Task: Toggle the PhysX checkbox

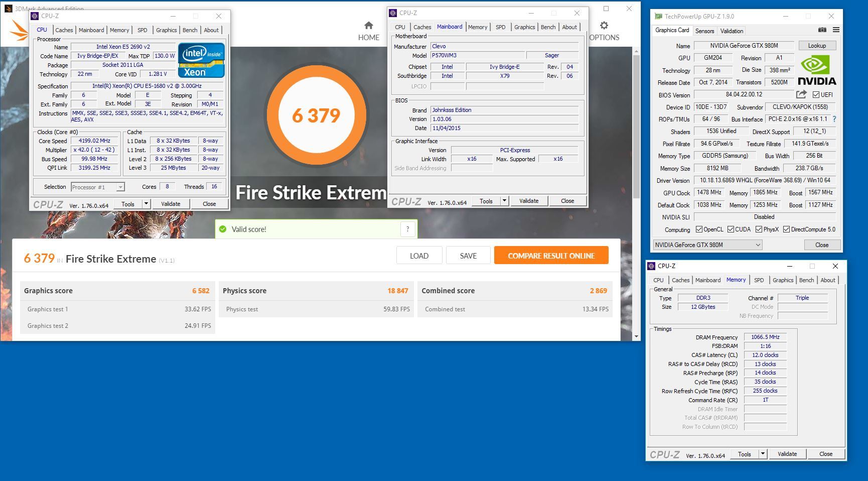Action: [759, 229]
